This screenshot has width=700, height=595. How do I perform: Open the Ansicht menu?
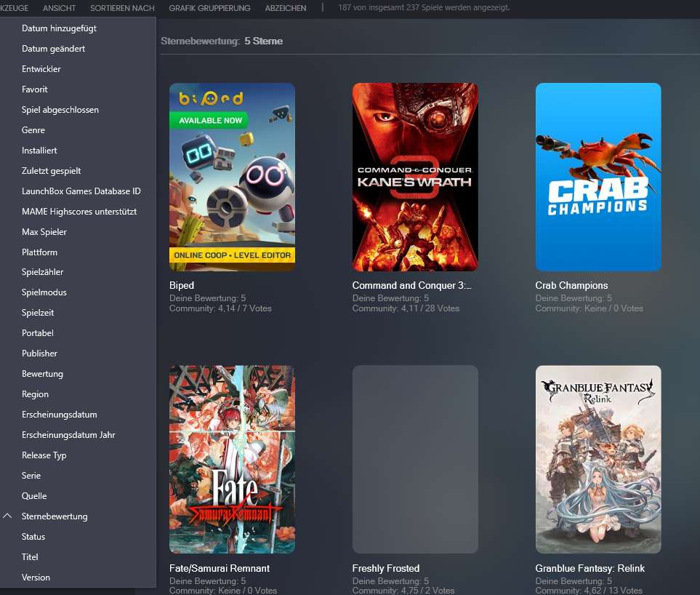tap(59, 8)
